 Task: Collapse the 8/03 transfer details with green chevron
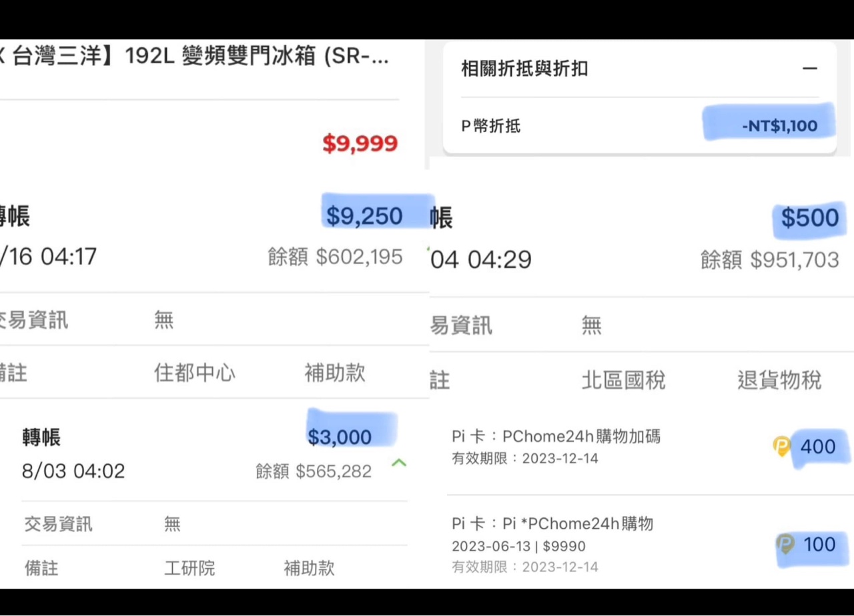click(x=399, y=462)
